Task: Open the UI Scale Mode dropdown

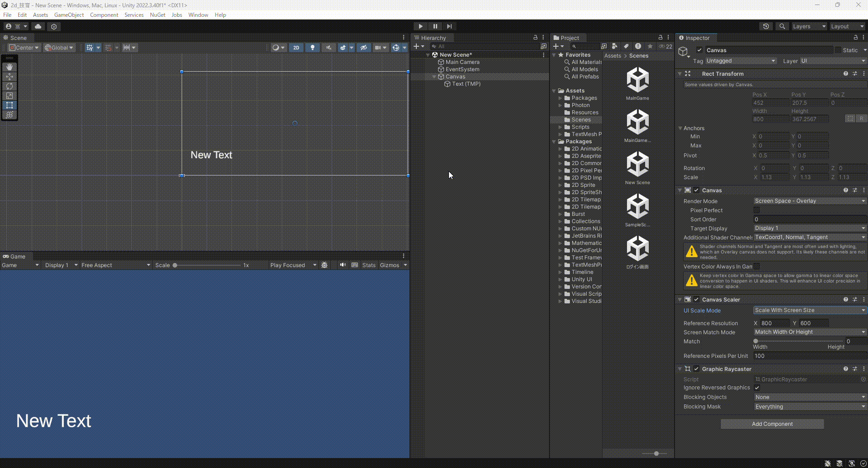Action: tap(810, 310)
